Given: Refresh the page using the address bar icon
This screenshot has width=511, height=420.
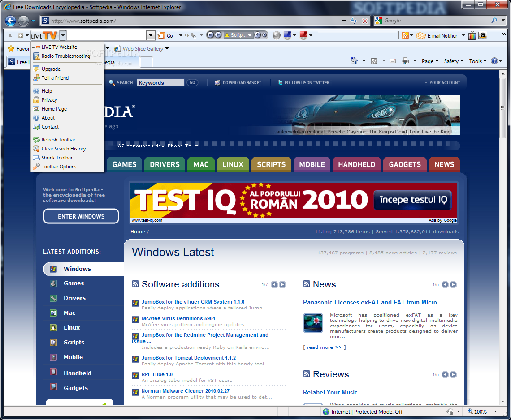Looking at the screenshot, I should pos(354,21).
